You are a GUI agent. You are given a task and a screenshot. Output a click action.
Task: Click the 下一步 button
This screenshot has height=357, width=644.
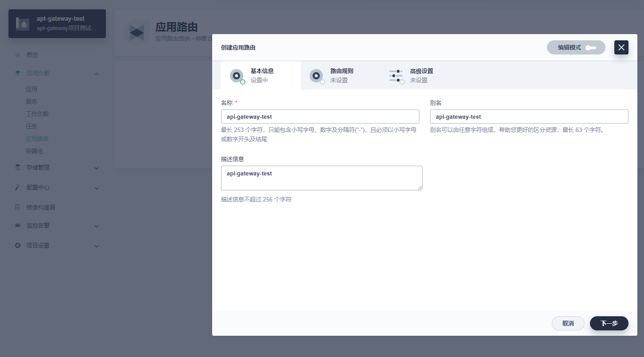(609, 323)
